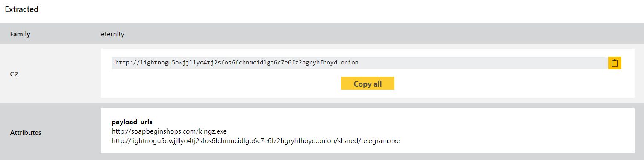
Task: Click the eternity family value
Action: pos(112,34)
